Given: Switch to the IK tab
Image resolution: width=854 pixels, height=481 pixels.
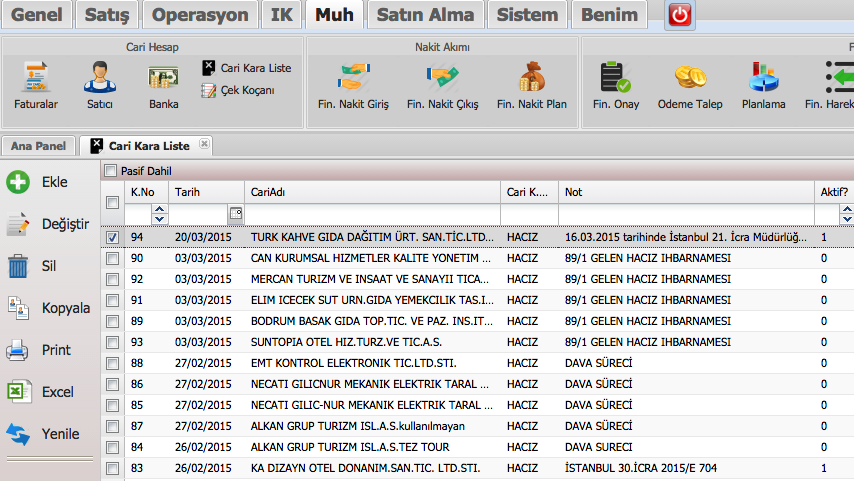Looking at the screenshot, I should (282, 15).
